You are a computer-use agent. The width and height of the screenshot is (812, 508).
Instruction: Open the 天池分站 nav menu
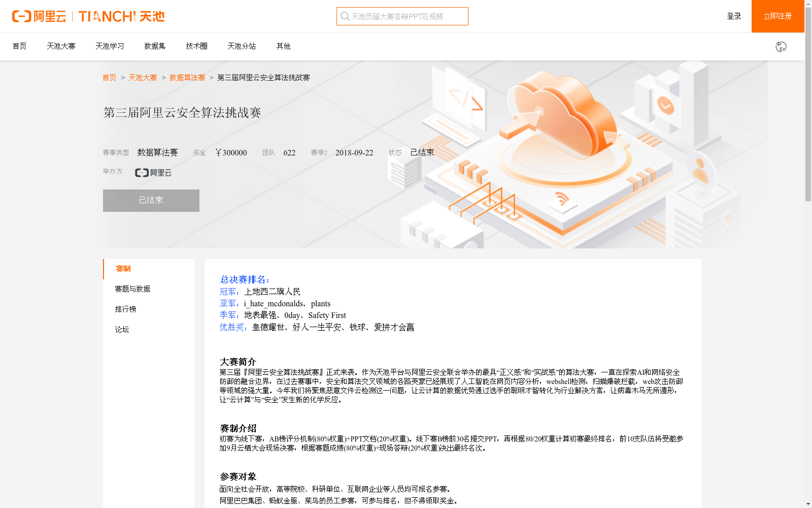[242, 46]
